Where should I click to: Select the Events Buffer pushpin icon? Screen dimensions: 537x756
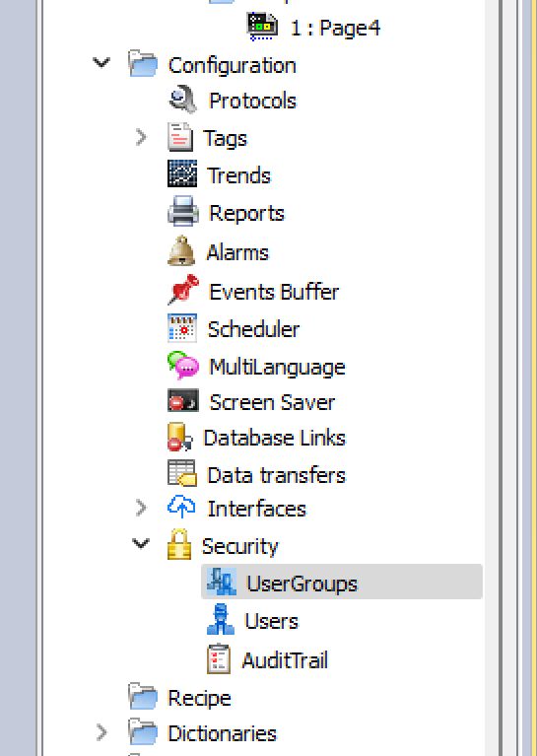pos(182,290)
